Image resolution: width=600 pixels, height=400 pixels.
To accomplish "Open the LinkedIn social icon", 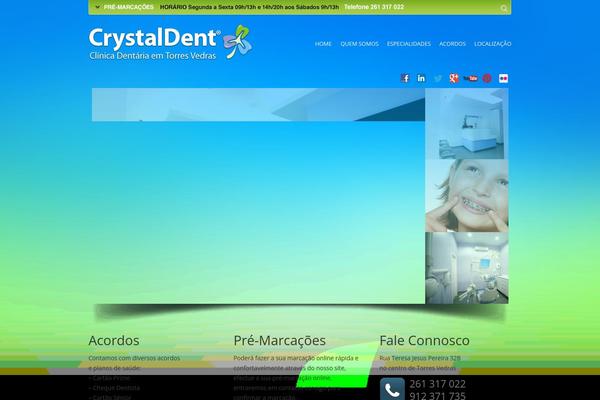I will 421,78.
